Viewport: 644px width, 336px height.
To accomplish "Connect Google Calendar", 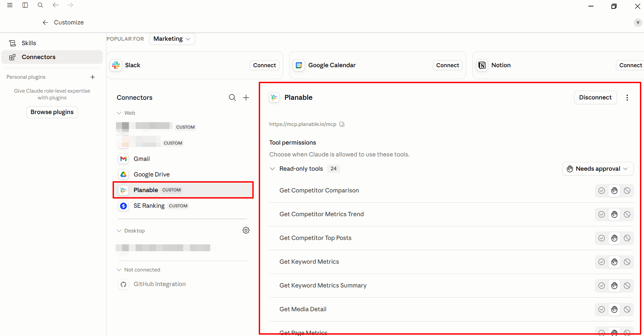I will [448, 65].
